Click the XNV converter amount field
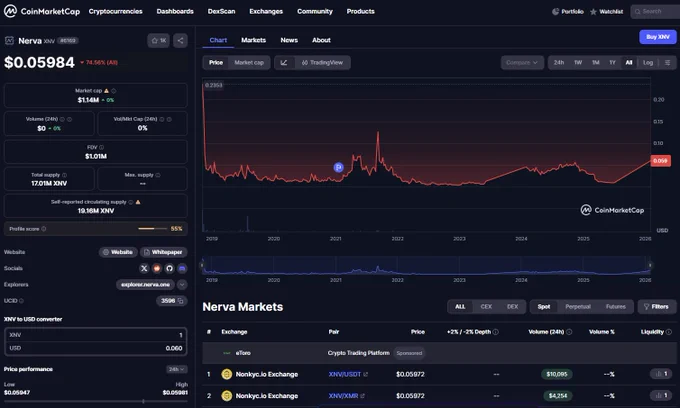The width and height of the screenshot is (680, 408). pyautogui.click(x=95, y=335)
